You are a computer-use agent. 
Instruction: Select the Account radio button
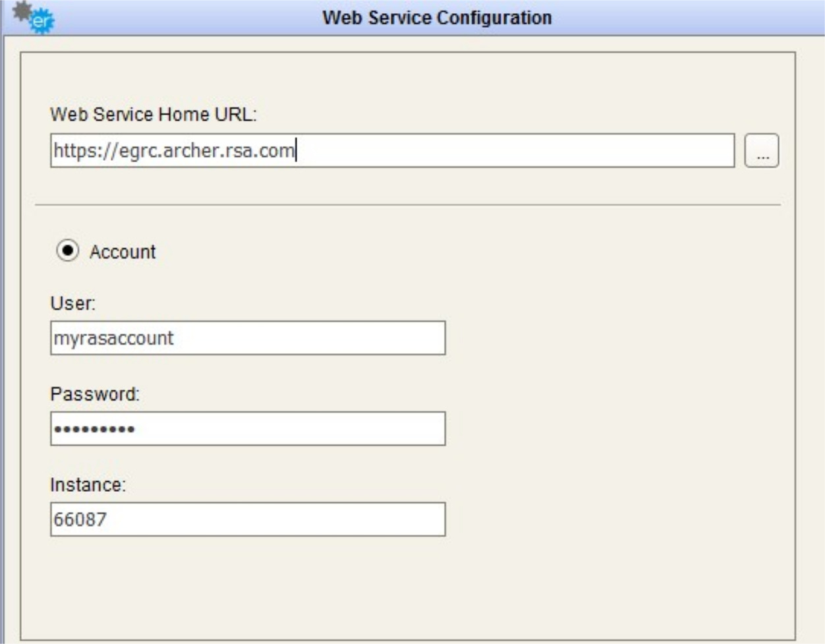[x=67, y=251]
